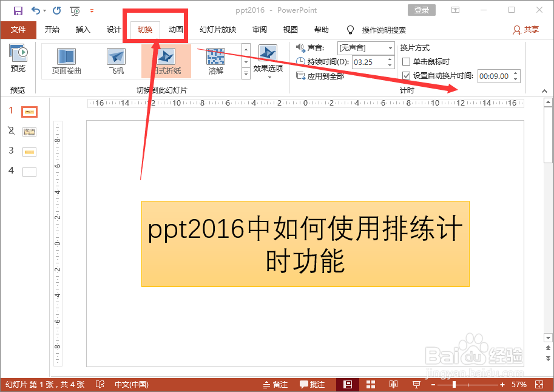Click the 预览 preview transition button
Screen dimensions: 554x392
pyautogui.click(x=18, y=59)
